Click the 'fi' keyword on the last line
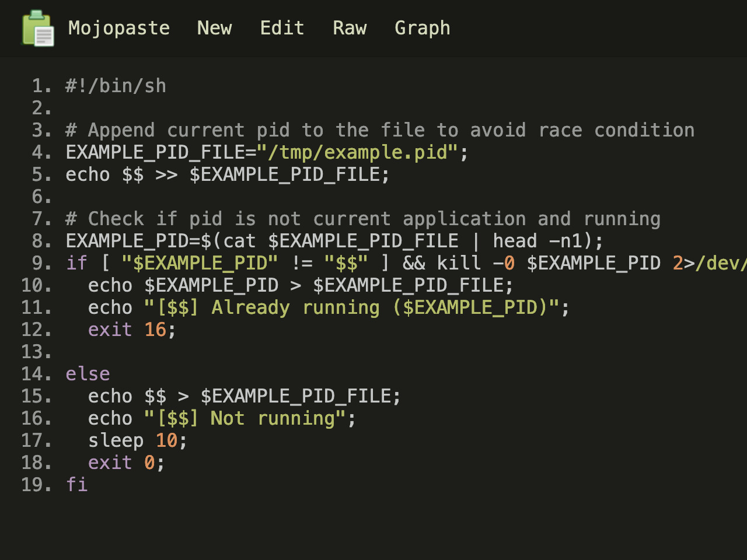The image size is (747, 560). point(76,485)
